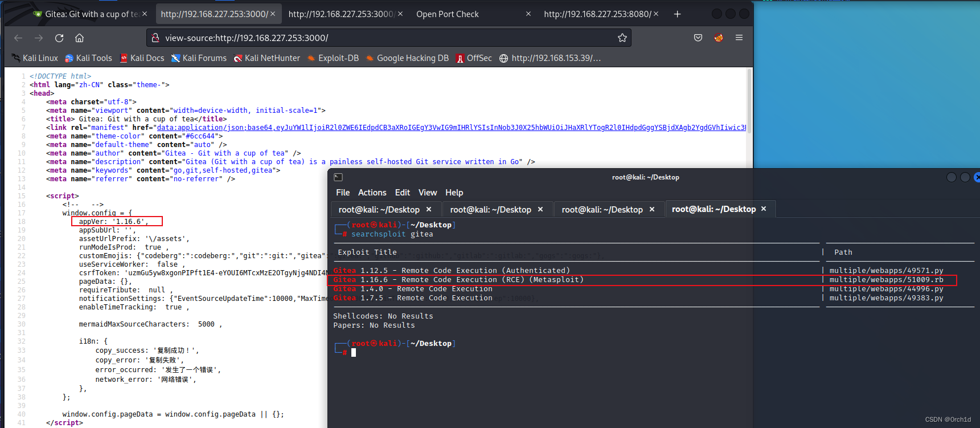Close the 192.168.227.253:8080 tab
980x428 pixels.
656,14
